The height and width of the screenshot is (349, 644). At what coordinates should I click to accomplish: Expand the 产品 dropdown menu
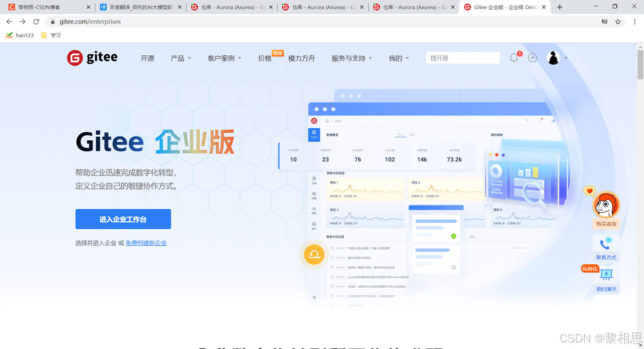181,58
